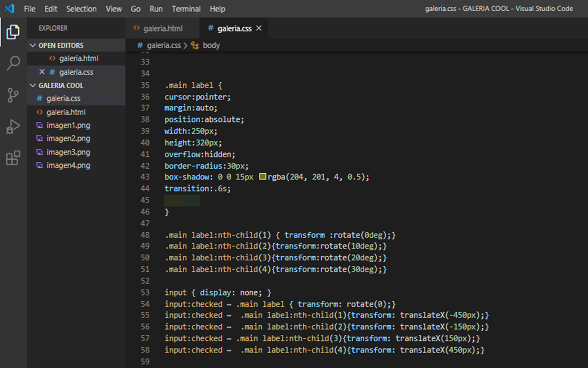Close the galeria.css file in Open Editors
Viewport: 588px width, 368px height.
click(x=42, y=72)
